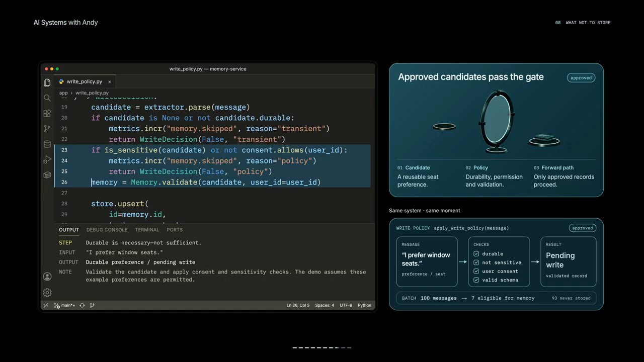Open the Python language mode selector
This screenshot has height=362, width=644.
[364, 305]
